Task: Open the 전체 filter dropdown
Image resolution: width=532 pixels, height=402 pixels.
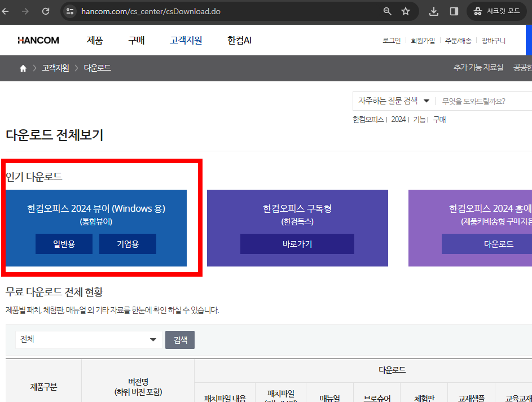Action: click(87, 339)
